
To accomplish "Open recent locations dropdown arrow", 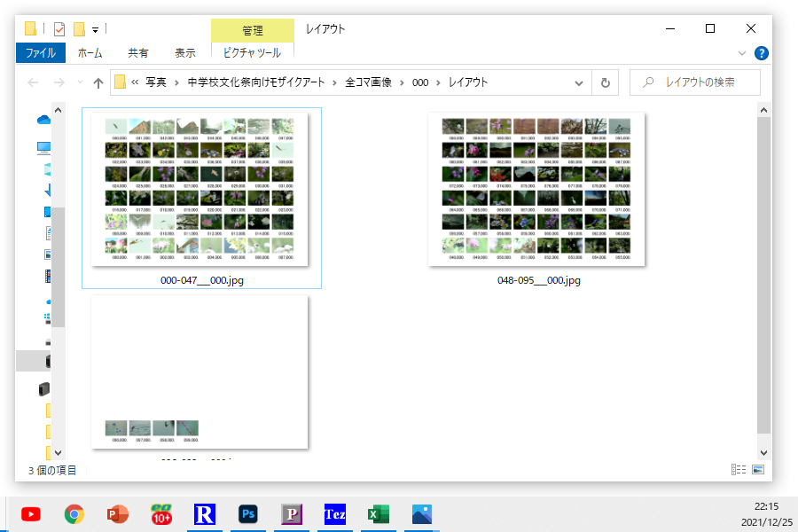I will tap(80, 82).
